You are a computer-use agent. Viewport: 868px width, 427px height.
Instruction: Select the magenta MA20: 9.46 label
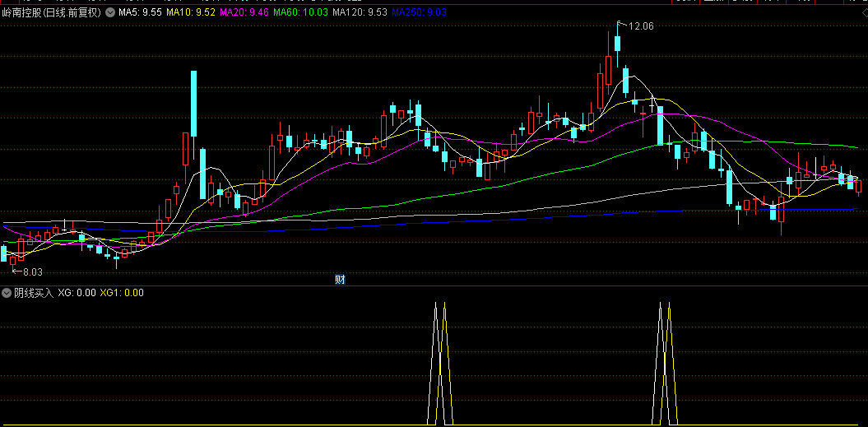(244, 12)
